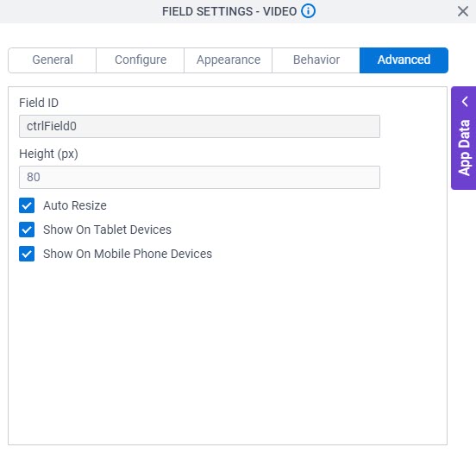Click the Field ID label

point(39,103)
